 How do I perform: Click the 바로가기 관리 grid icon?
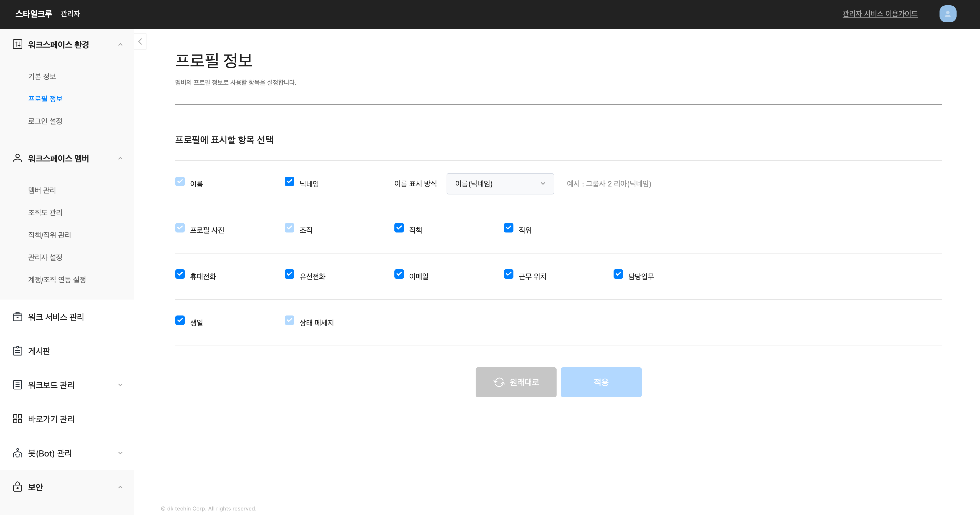(x=18, y=419)
